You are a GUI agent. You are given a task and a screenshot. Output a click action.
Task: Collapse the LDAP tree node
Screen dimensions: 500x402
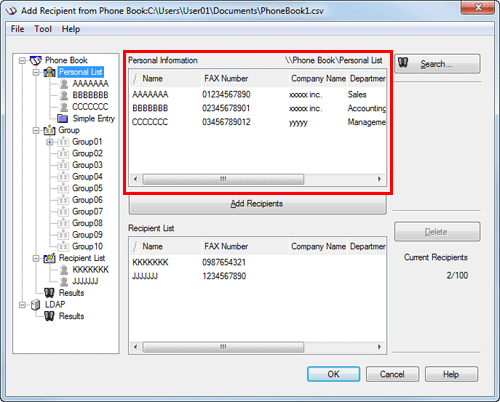pos(22,305)
